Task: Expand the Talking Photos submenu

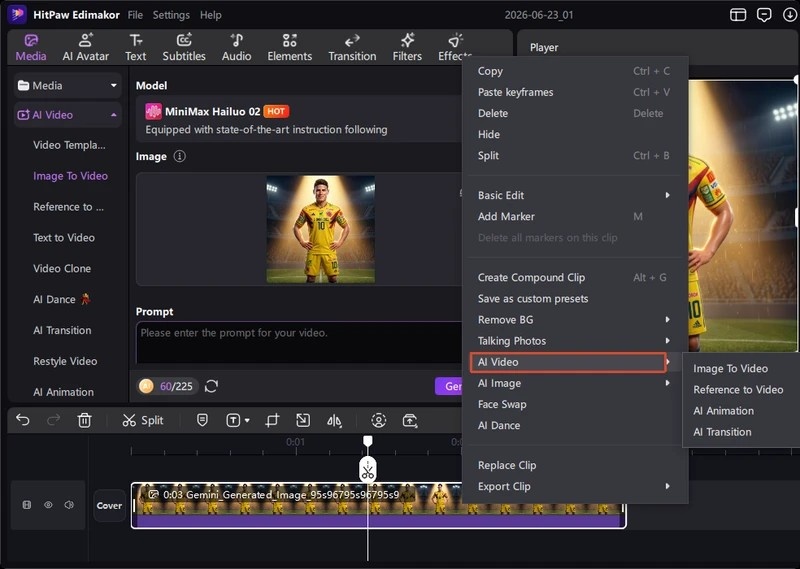Action: coord(574,341)
